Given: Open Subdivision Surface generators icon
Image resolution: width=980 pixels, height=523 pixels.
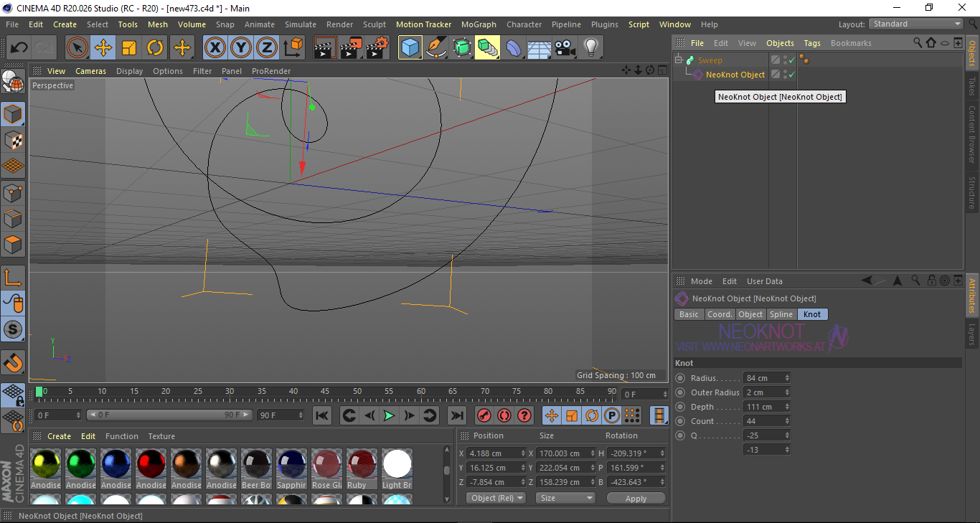Looking at the screenshot, I should [x=462, y=48].
